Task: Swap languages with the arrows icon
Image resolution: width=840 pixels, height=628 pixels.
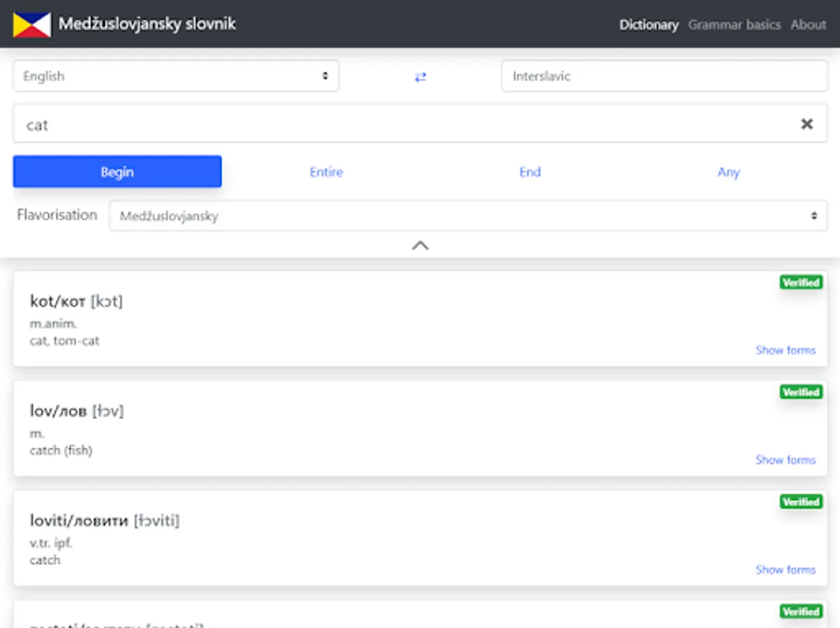Action: (x=420, y=77)
